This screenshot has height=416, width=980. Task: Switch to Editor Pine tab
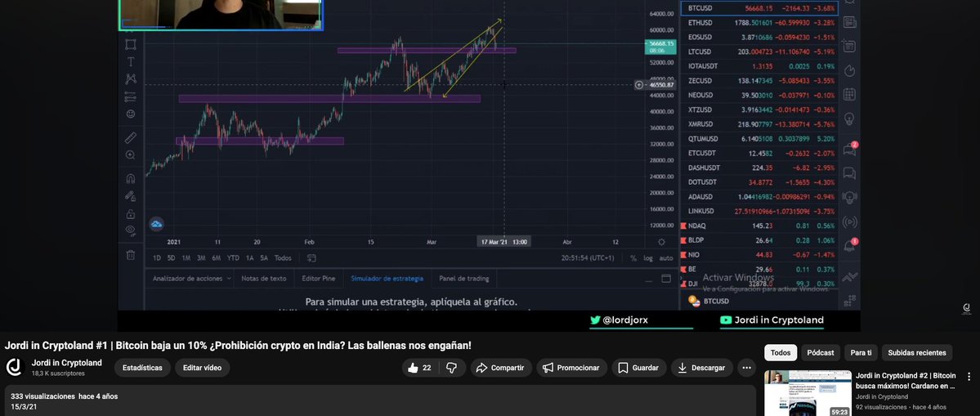point(318,279)
